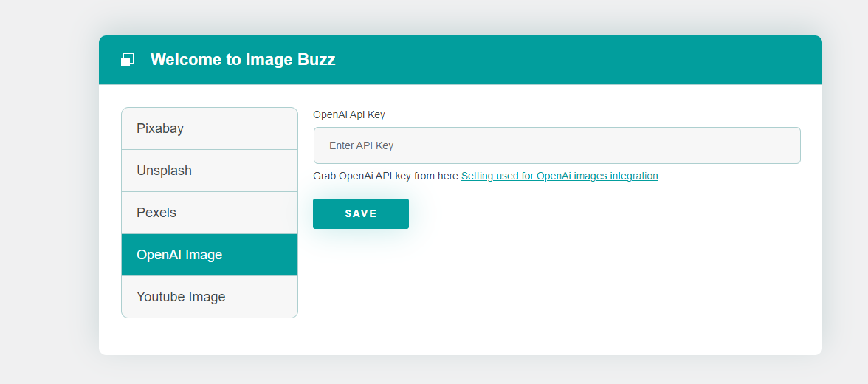Click the teal header bar beside the title
868x384 pixels.
[576, 60]
